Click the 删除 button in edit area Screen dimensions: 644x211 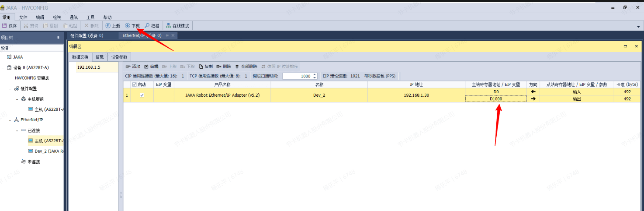click(x=224, y=67)
